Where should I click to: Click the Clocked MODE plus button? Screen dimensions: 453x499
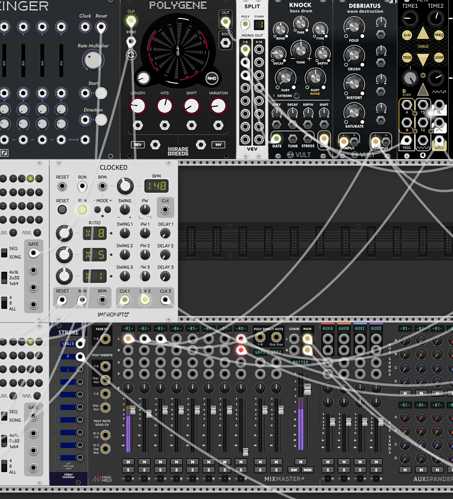[x=108, y=210]
